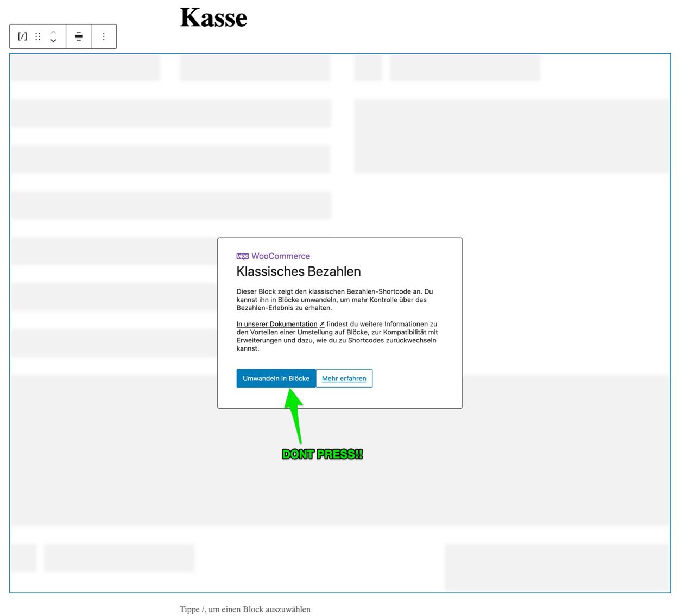
Task: Follow the "In unserer Dokumentation" link
Action: click(276, 324)
